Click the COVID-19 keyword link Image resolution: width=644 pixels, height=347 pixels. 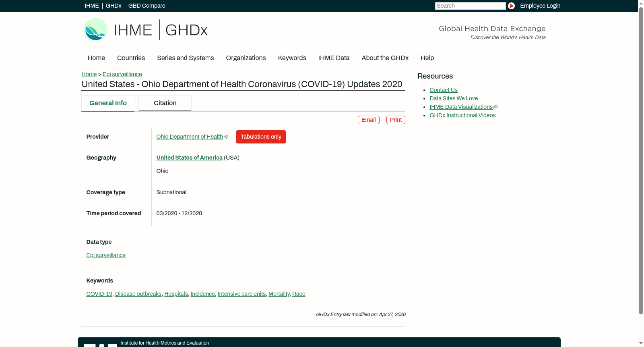tap(99, 294)
